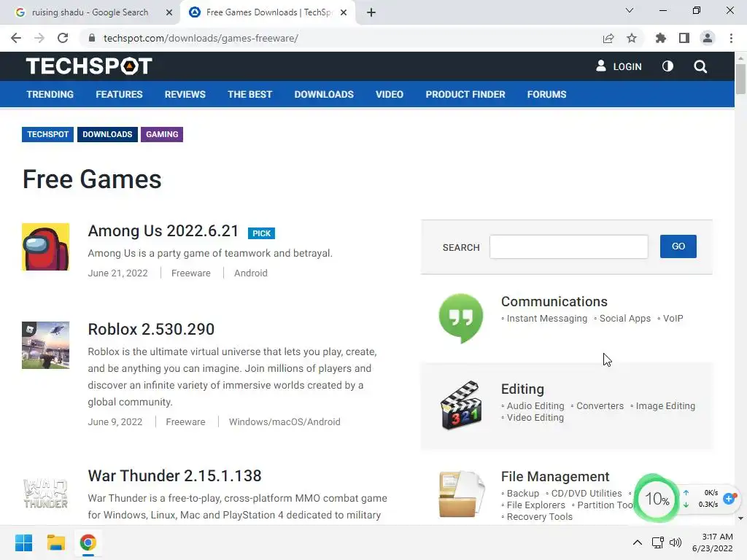Click the Editing clapperboard icon
Viewport: 747px width, 560px height.
click(x=461, y=405)
